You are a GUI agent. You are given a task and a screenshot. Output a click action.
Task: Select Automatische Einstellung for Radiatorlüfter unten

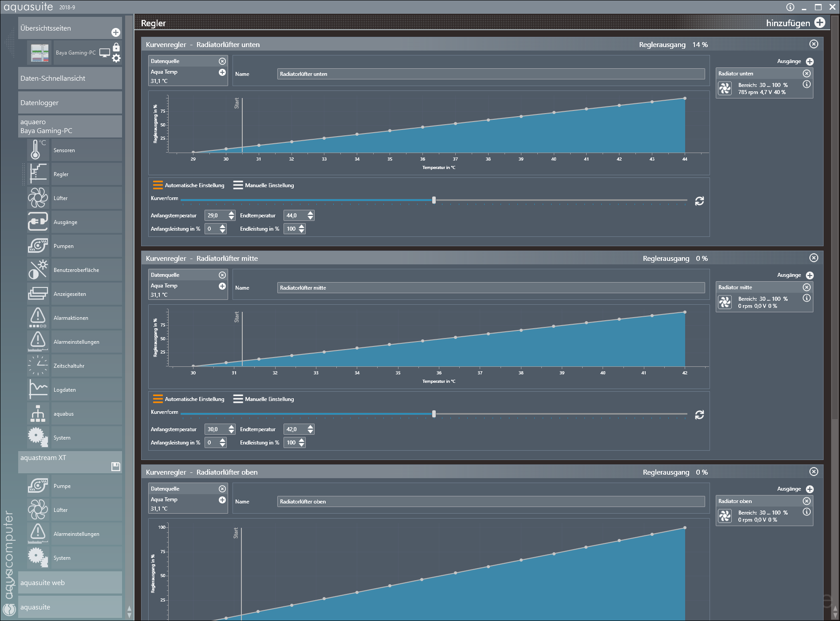[x=189, y=185]
